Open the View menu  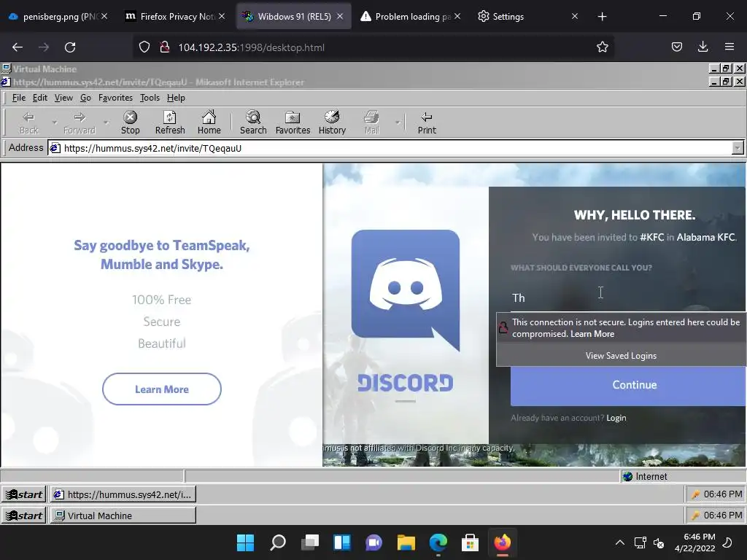(63, 98)
